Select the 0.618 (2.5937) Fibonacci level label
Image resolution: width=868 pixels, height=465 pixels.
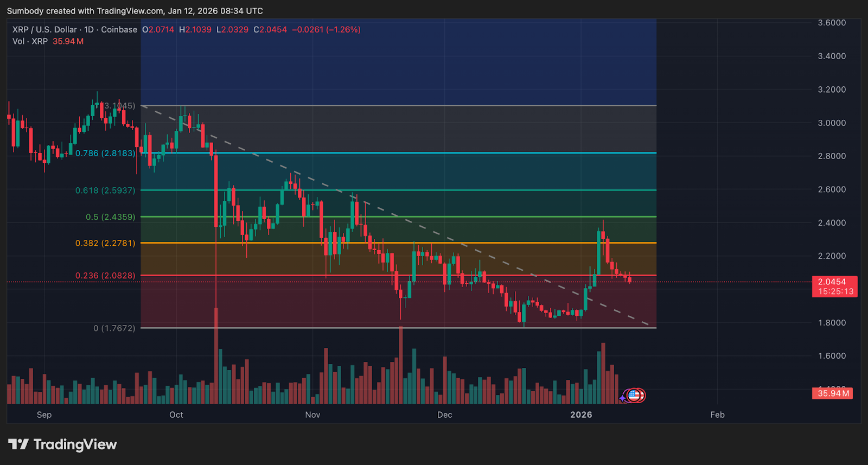[x=105, y=190]
